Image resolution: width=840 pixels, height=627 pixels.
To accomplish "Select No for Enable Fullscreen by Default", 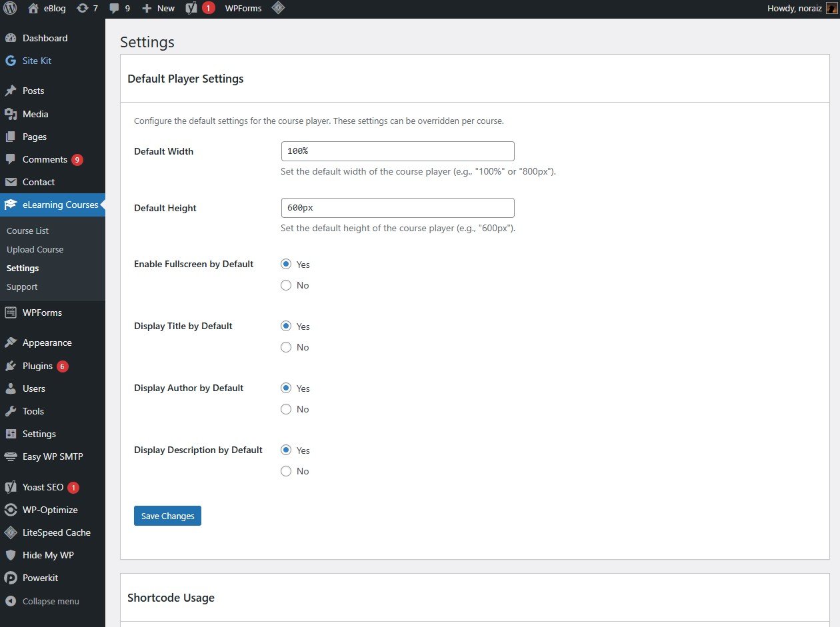I will (x=286, y=285).
